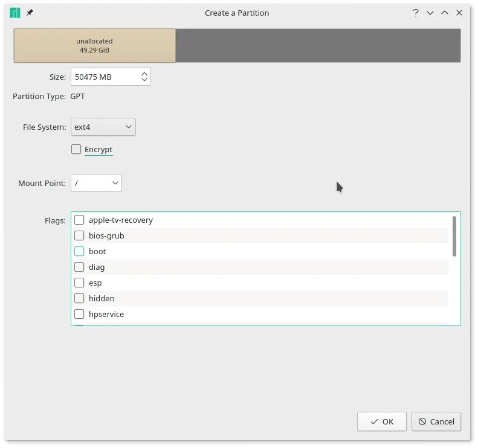478x448 pixels.
Task: Click the upward chevron maximize icon
Action: pyautogui.click(x=445, y=13)
